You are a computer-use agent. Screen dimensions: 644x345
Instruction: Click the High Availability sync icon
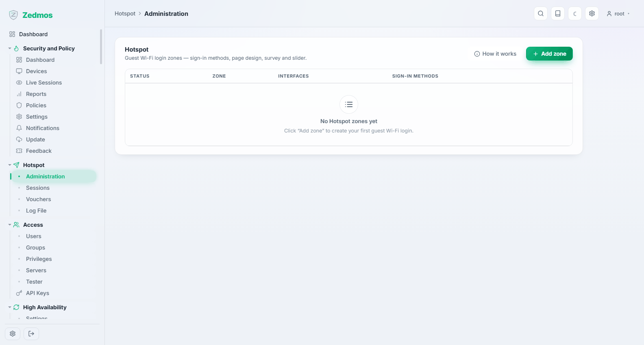tap(16, 307)
